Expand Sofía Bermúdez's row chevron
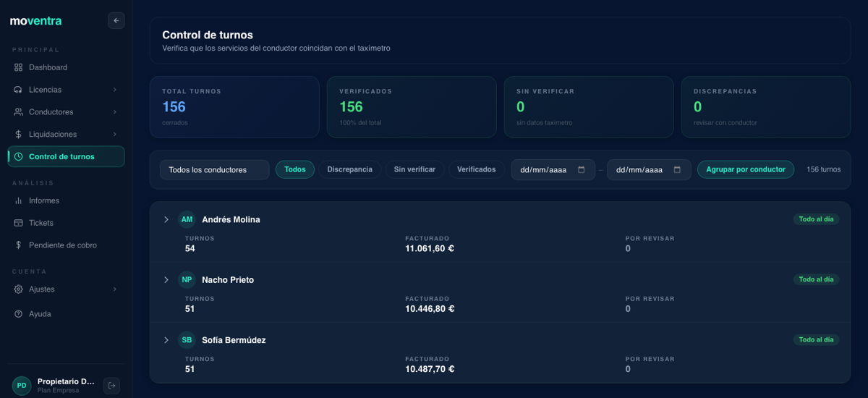This screenshot has height=398, width=868. pyautogui.click(x=166, y=340)
